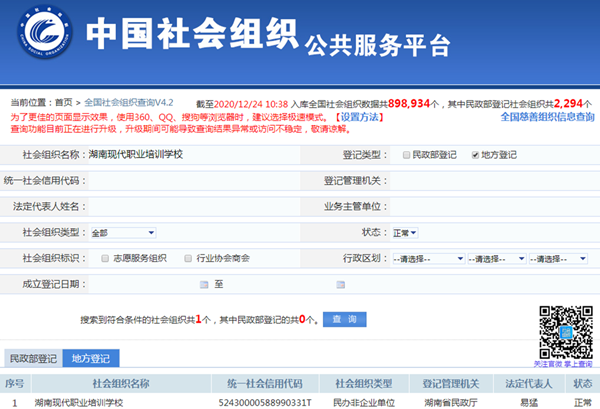Open the start date calendar icon

204,285
